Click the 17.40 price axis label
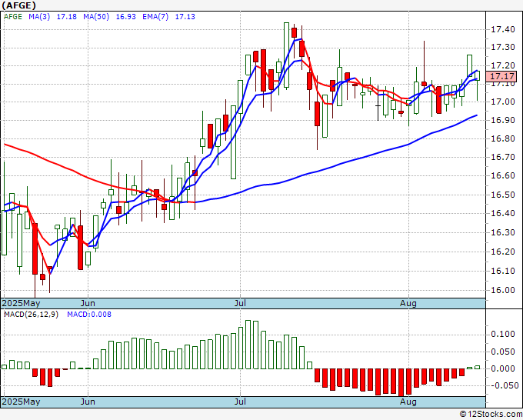This screenshot has height=420, width=523. 503,30
